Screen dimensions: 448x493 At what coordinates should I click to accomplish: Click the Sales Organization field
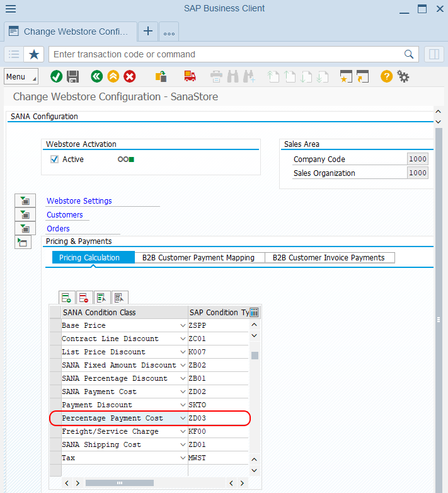pyautogui.click(x=417, y=173)
